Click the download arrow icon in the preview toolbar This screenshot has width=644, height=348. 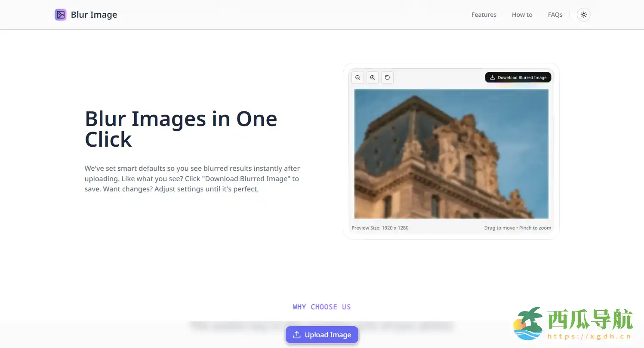(493, 78)
